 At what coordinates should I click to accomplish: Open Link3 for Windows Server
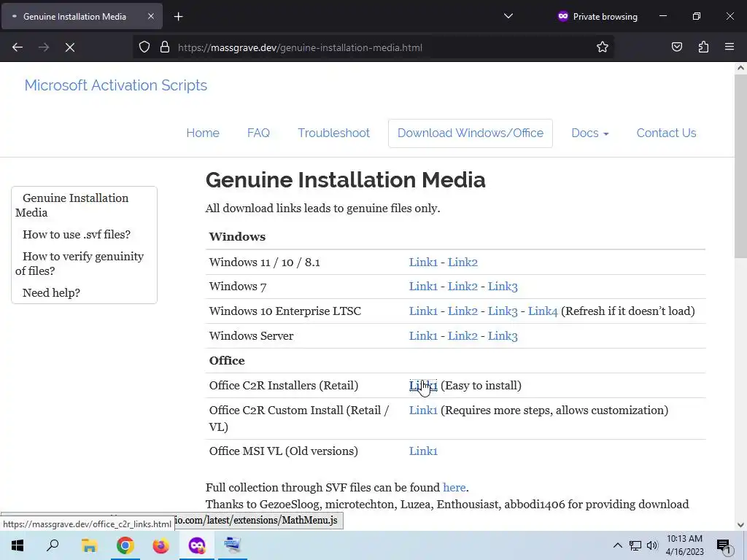[503, 335]
